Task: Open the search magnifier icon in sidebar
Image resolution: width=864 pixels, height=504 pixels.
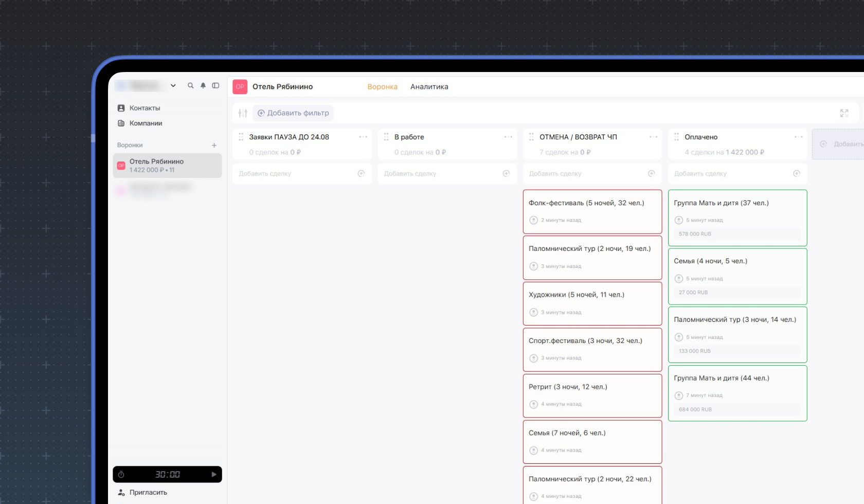Action: [x=191, y=86]
